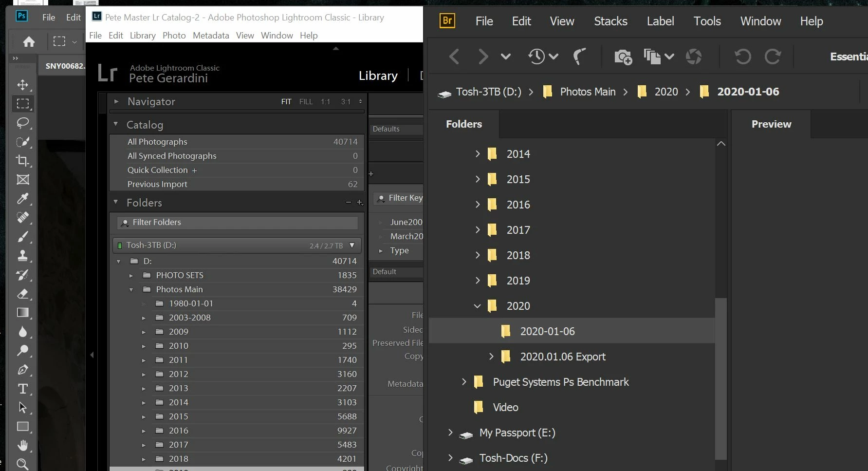Set Navigator zoom to FILL
Screen dimensions: 868x471
[306, 102]
